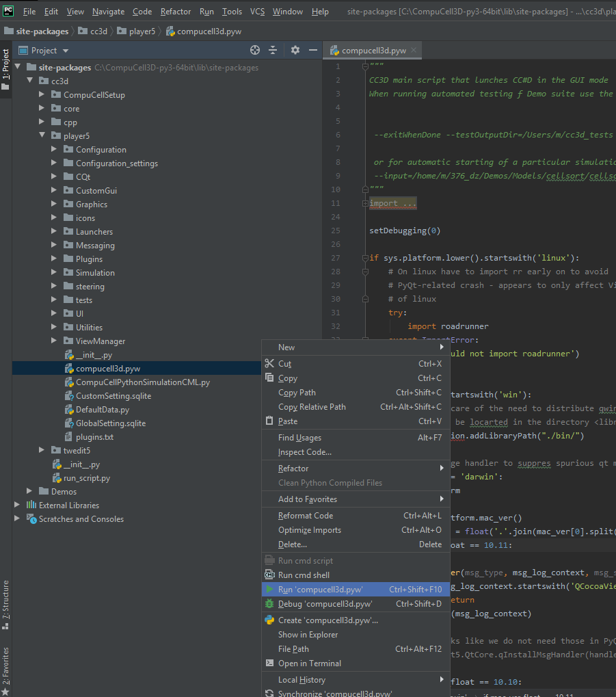Click the Scratches and Consoles icon

click(x=31, y=518)
